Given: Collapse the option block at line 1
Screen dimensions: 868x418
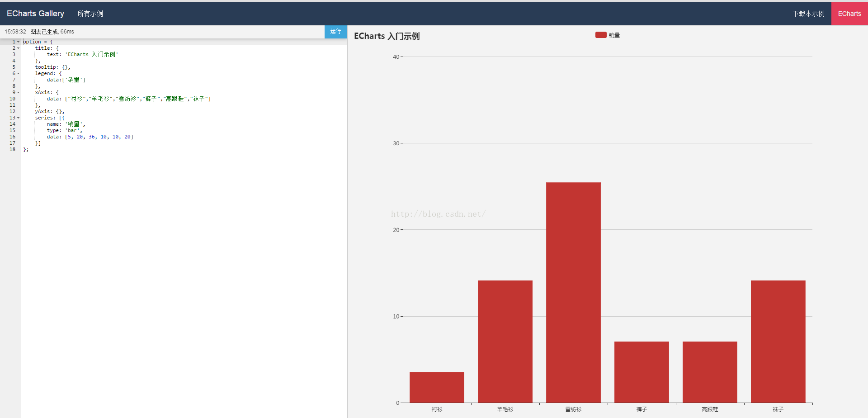Looking at the screenshot, I should tap(19, 42).
